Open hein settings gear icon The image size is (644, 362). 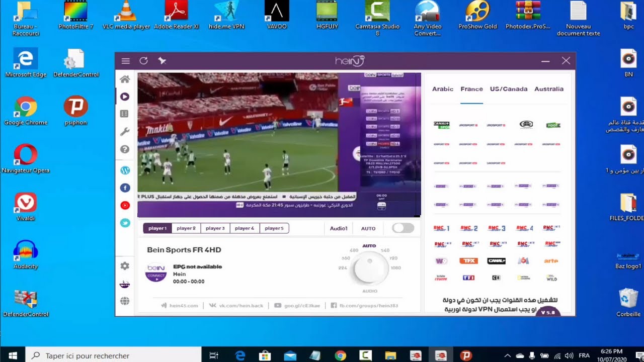[125, 266]
